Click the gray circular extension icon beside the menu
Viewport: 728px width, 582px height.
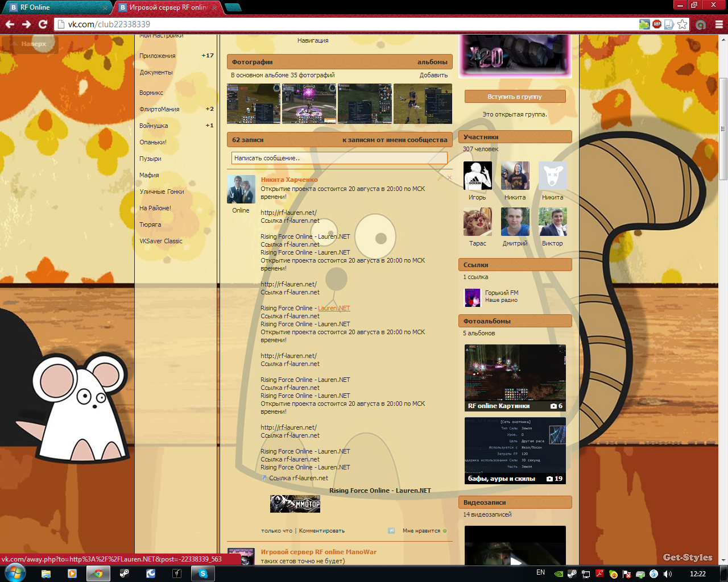pos(701,24)
